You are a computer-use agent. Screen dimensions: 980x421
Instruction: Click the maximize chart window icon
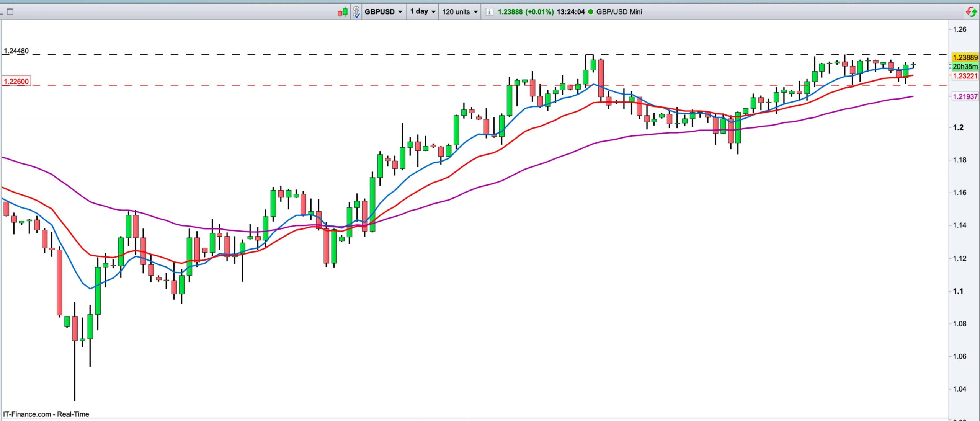pyautogui.click(x=10, y=12)
